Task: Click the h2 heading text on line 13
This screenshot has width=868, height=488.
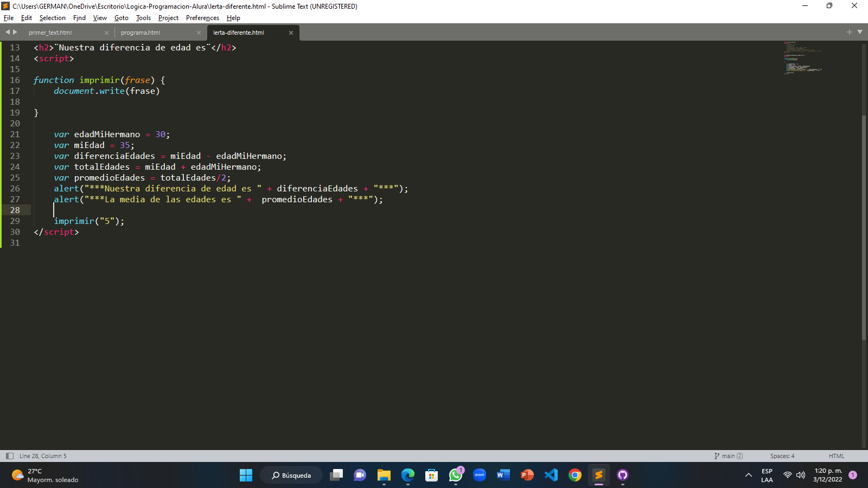Action: 133,48
